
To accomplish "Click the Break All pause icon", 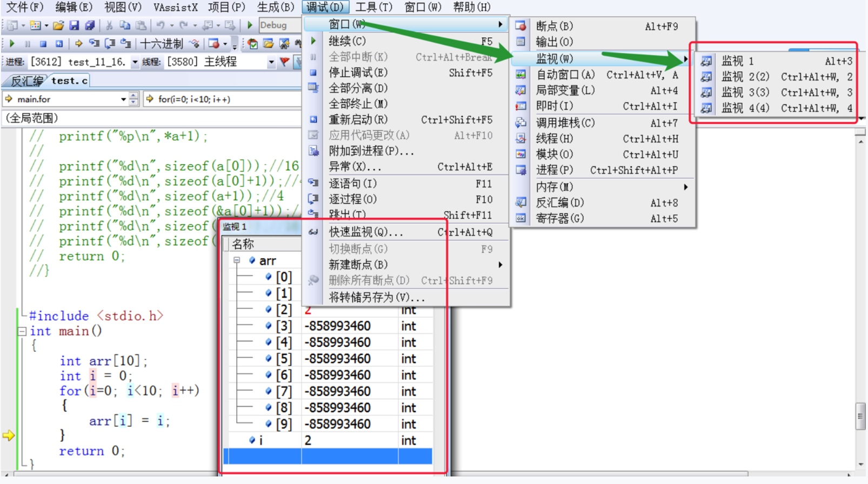I will click(x=28, y=44).
